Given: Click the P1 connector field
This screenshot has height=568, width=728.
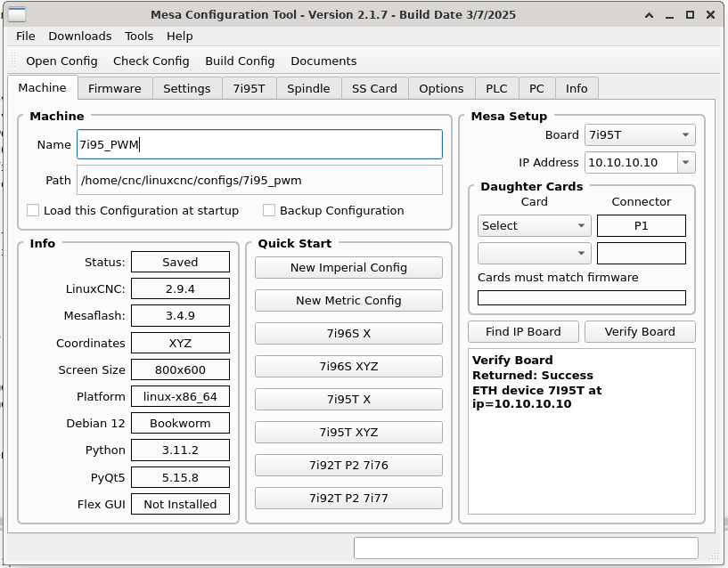Looking at the screenshot, I should (642, 226).
